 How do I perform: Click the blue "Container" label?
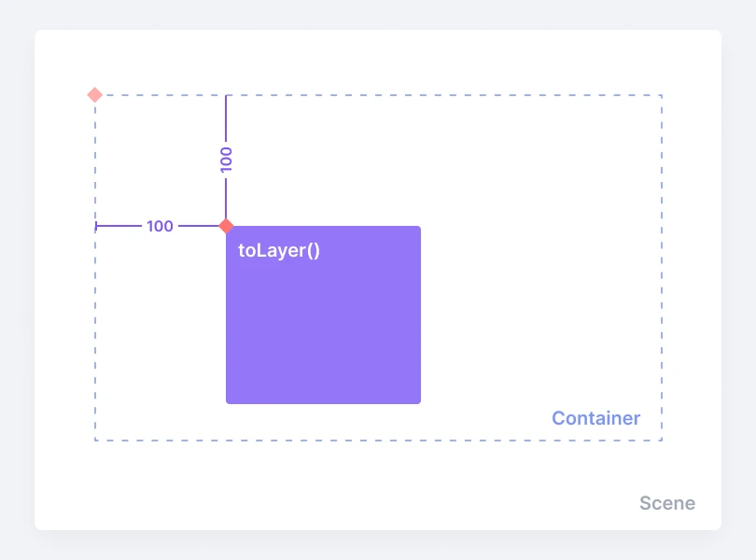[x=595, y=418]
